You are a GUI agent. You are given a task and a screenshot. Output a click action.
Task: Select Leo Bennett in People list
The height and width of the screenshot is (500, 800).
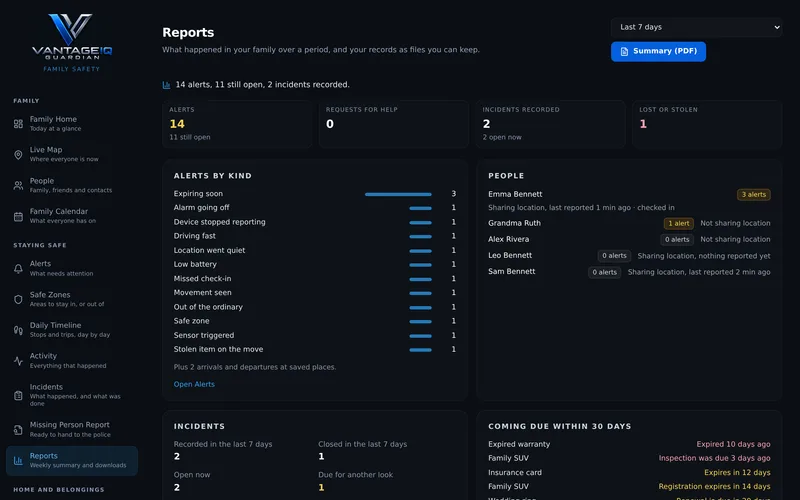coord(510,255)
